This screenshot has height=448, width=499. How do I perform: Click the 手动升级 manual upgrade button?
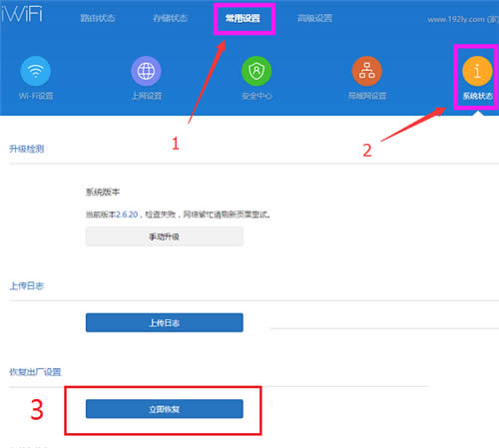point(165,236)
